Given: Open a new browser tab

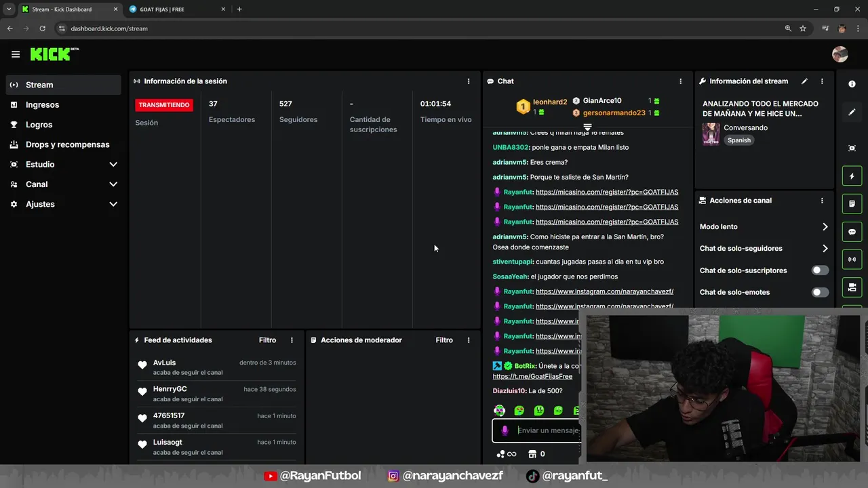Looking at the screenshot, I should pyautogui.click(x=239, y=9).
